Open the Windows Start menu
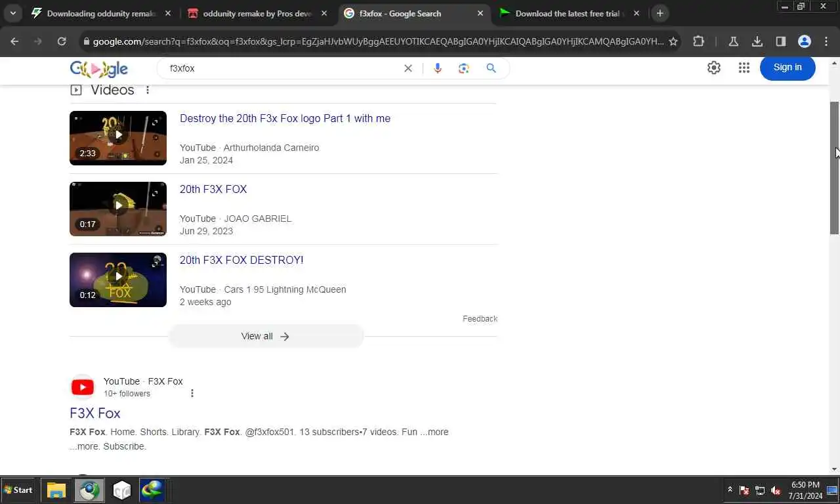The width and height of the screenshot is (840, 504). [x=18, y=490]
